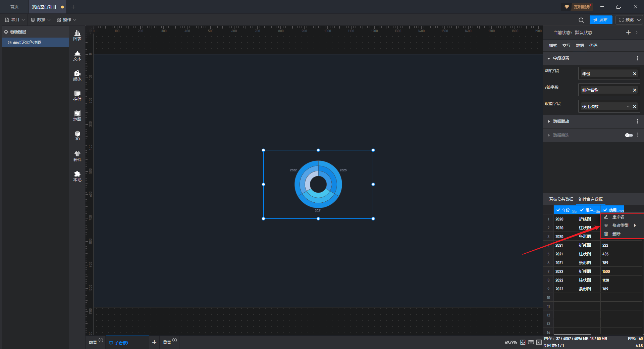
Task: Open the 本地 local components panel
Action: (77, 176)
